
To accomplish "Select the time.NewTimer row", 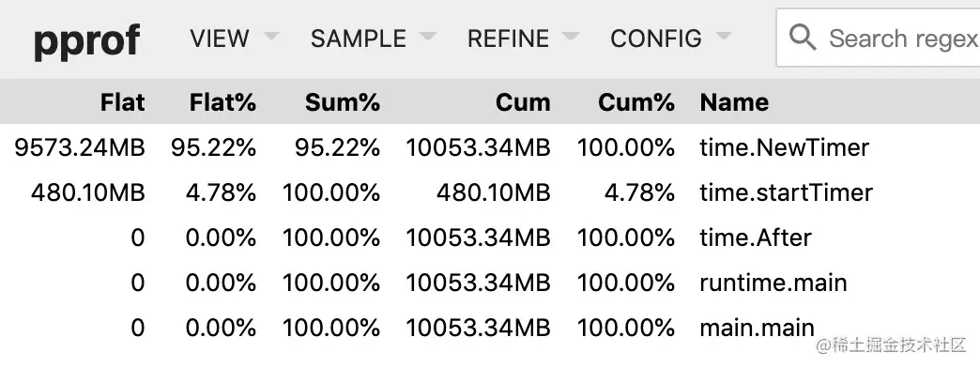I will click(490, 147).
